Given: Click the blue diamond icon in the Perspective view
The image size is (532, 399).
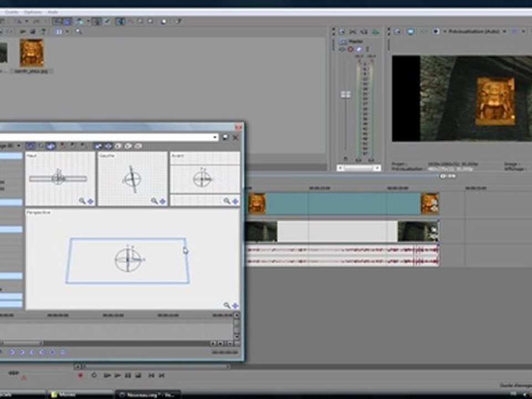Looking at the screenshot, I should [x=235, y=305].
